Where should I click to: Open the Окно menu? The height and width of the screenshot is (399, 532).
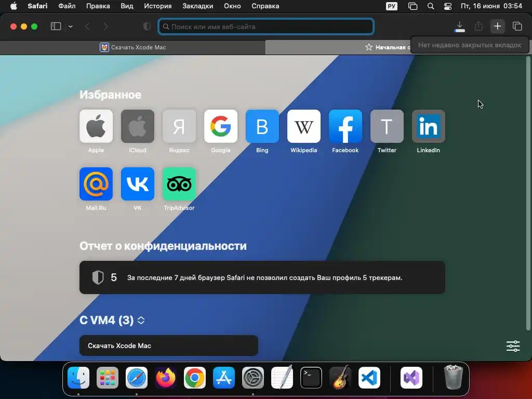(x=232, y=6)
